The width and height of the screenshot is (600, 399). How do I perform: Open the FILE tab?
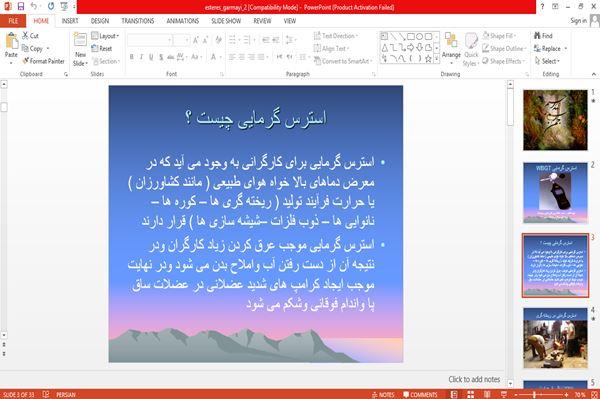(13, 21)
